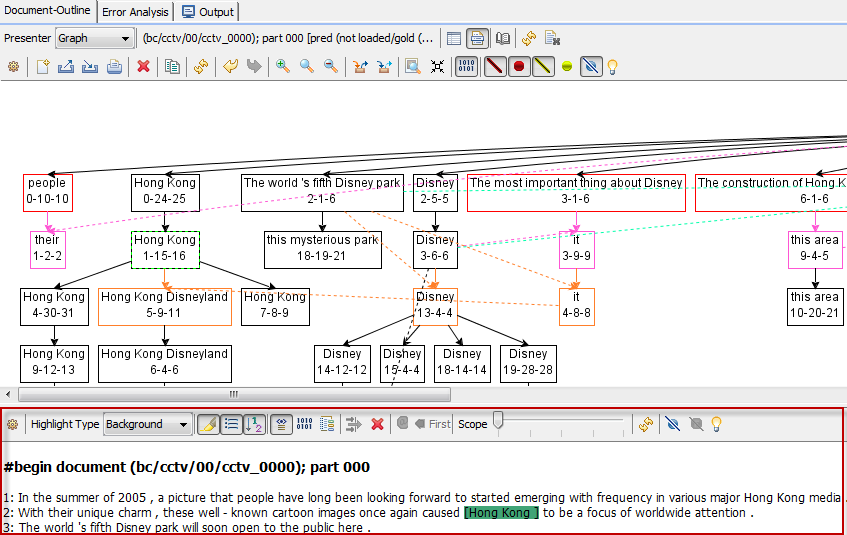Open the Output tab
The width and height of the screenshot is (847, 535).
(208, 12)
